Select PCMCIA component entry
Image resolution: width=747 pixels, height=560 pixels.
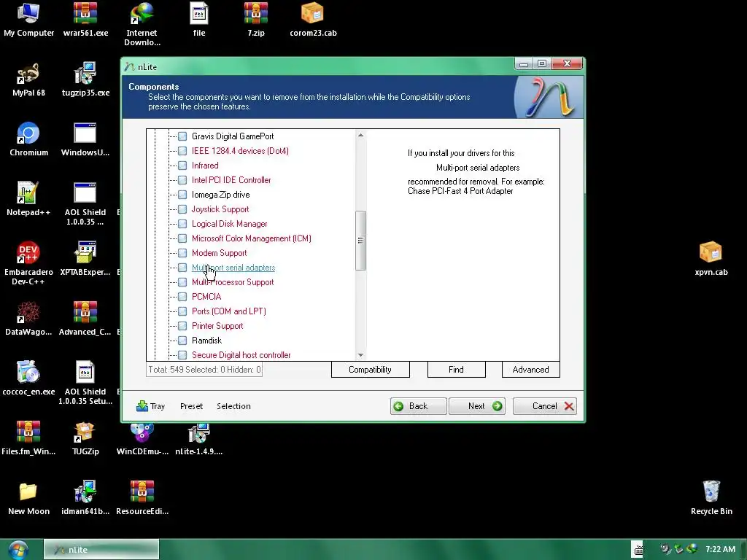tap(206, 297)
